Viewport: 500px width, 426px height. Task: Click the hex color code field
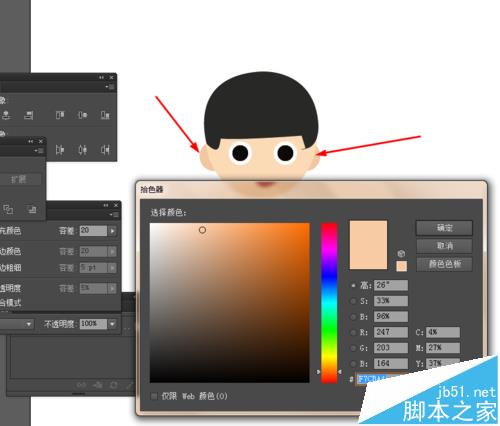[x=378, y=379]
